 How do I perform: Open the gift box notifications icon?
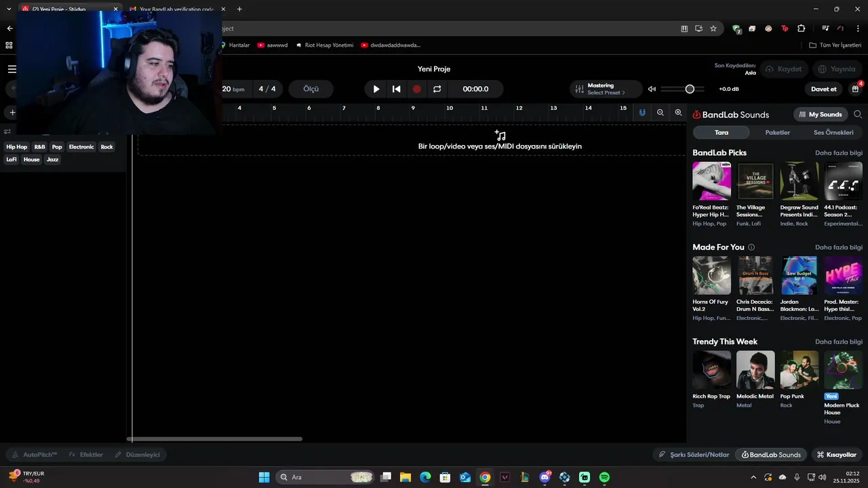[856, 89]
